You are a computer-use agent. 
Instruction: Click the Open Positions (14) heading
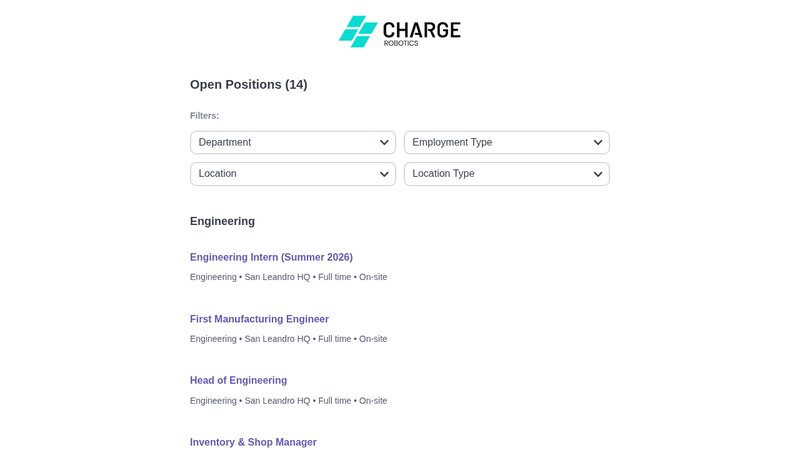tap(248, 85)
